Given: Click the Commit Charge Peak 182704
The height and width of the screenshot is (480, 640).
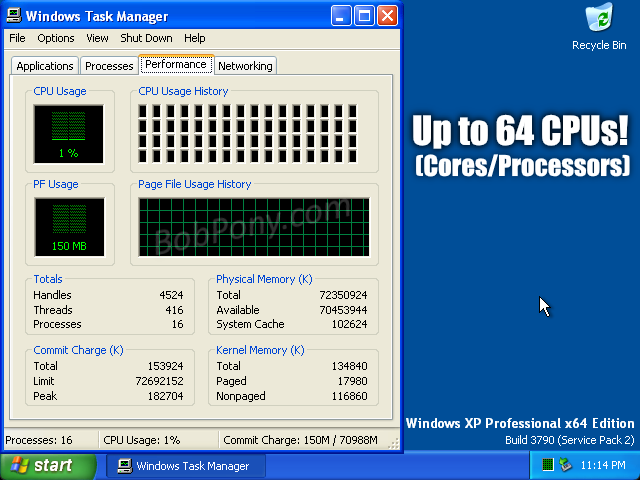Looking at the screenshot, I should coord(165,396).
